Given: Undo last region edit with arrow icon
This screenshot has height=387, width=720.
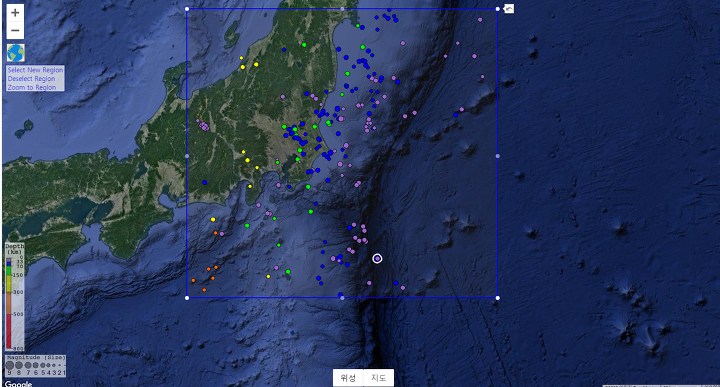Looking at the screenshot, I should click(x=509, y=9).
